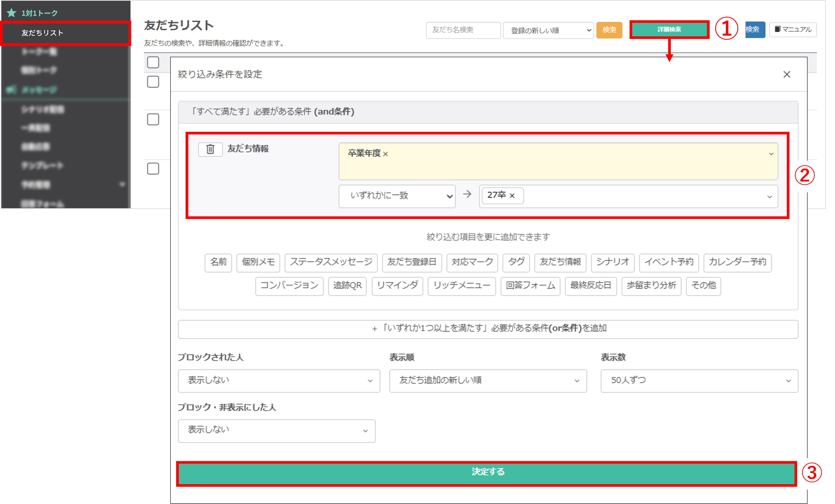
Task: Select 友だちリスト in the sidebar
Action: tap(42, 33)
